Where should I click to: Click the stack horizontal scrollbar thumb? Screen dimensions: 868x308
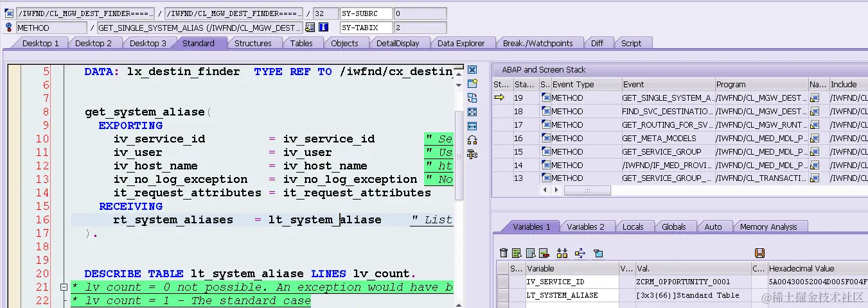[x=587, y=191]
